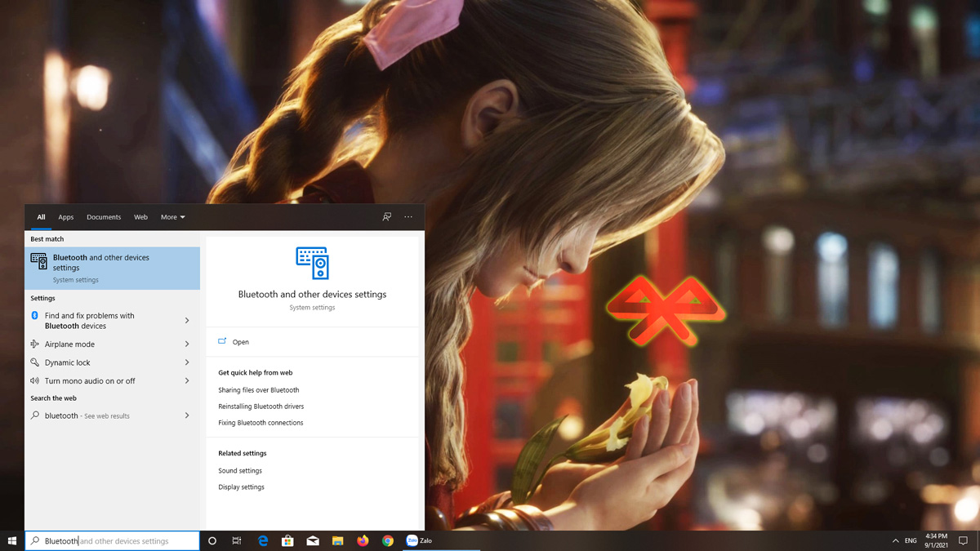The image size is (980, 551).
Task: Expand Turn mono audio result arrow
Action: (187, 381)
